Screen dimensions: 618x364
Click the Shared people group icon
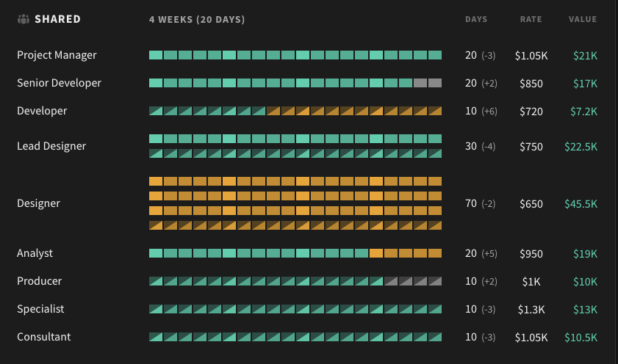tap(24, 19)
